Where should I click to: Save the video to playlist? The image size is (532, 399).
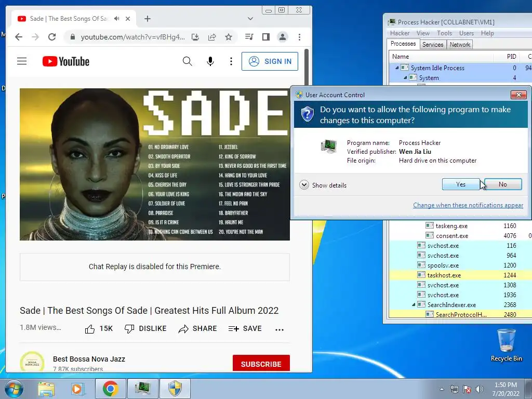pyautogui.click(x=245, y=329)
